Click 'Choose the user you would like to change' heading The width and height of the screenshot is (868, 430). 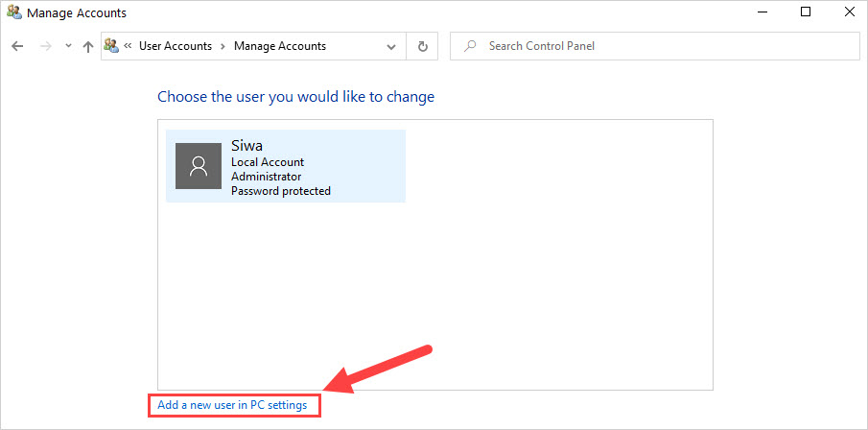pos(296,97)
